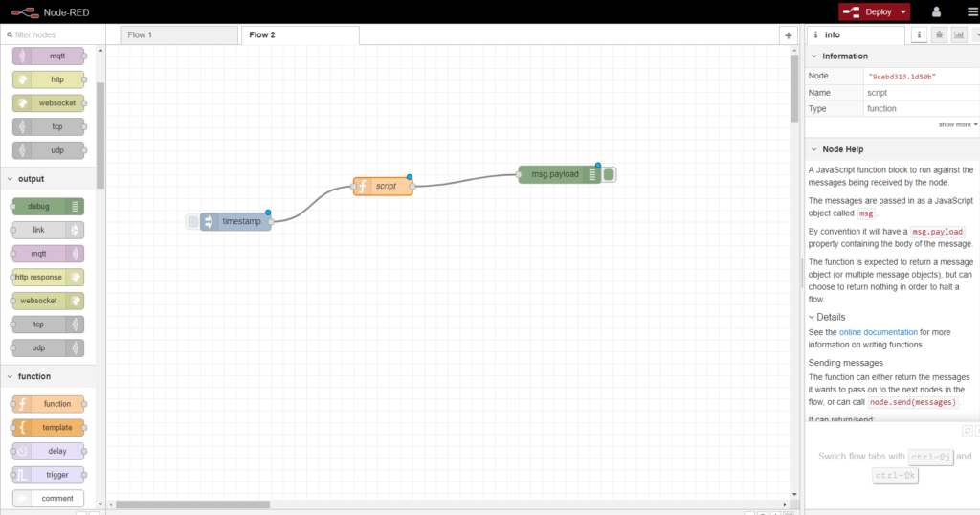Viewport: 980px width, 515px height.
Task: Select the link output node in palette
Action: tap(48, 230)
